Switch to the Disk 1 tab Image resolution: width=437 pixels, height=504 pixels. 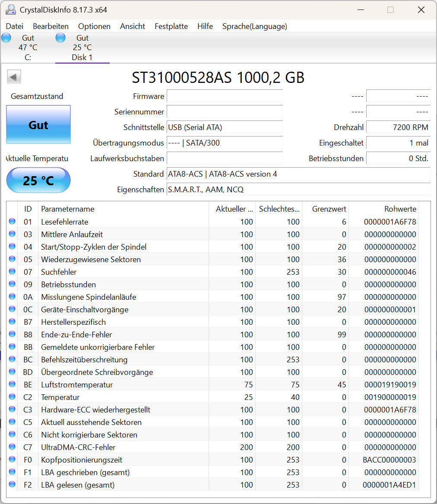[x=82, y=48]
